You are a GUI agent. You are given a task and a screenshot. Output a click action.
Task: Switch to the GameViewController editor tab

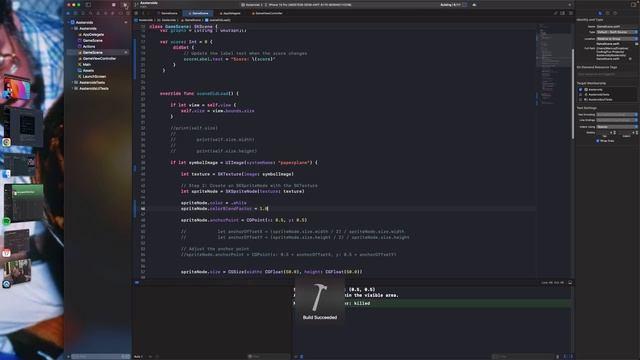268,13
